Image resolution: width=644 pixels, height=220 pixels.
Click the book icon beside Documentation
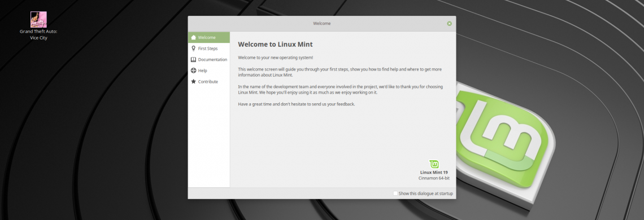(x=193, y=60)
